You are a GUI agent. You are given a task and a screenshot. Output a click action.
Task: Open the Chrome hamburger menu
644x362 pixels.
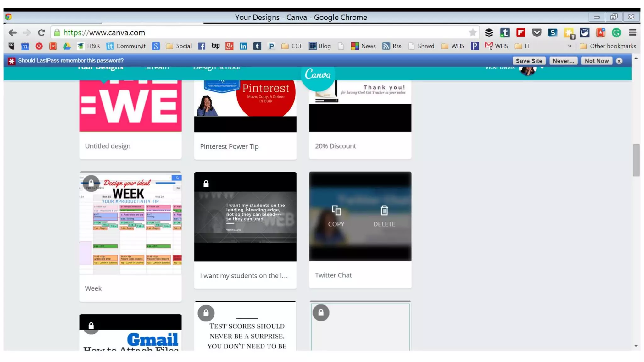(633, 33)
